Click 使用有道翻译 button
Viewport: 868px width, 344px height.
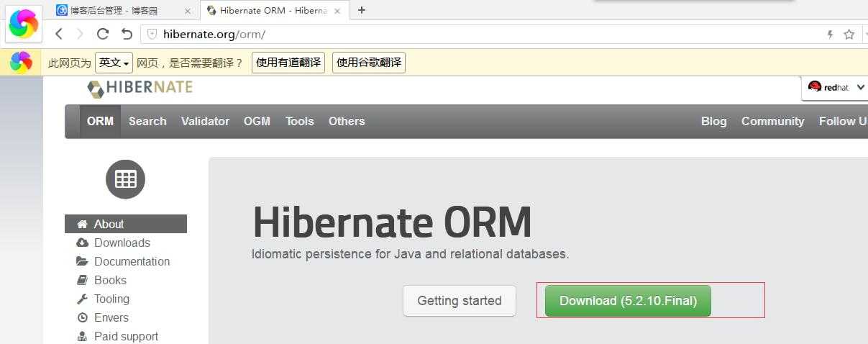[288, 63]
